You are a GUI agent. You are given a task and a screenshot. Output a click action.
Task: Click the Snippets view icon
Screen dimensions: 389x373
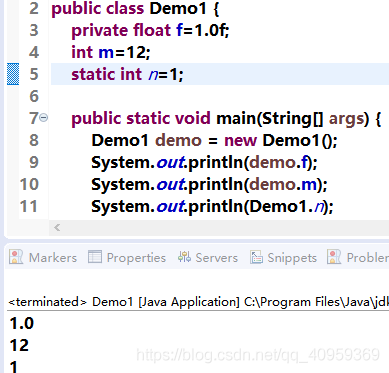coord(256,257)
